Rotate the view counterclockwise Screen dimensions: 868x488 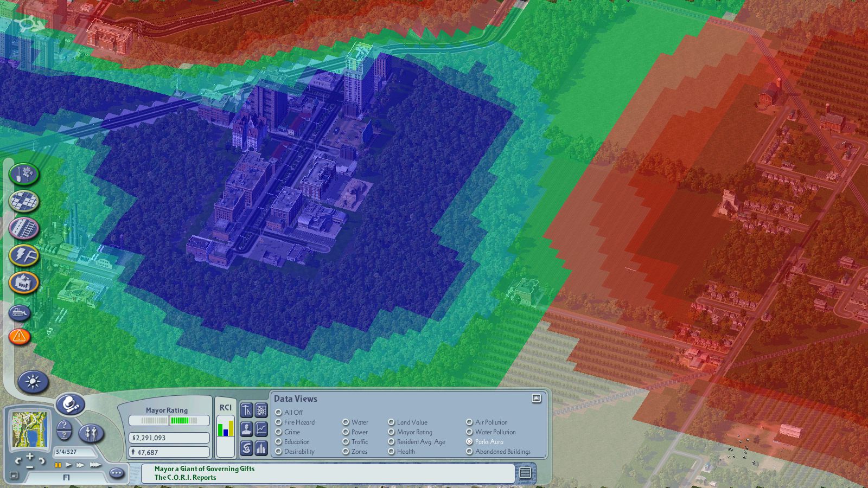click(18, 460)
